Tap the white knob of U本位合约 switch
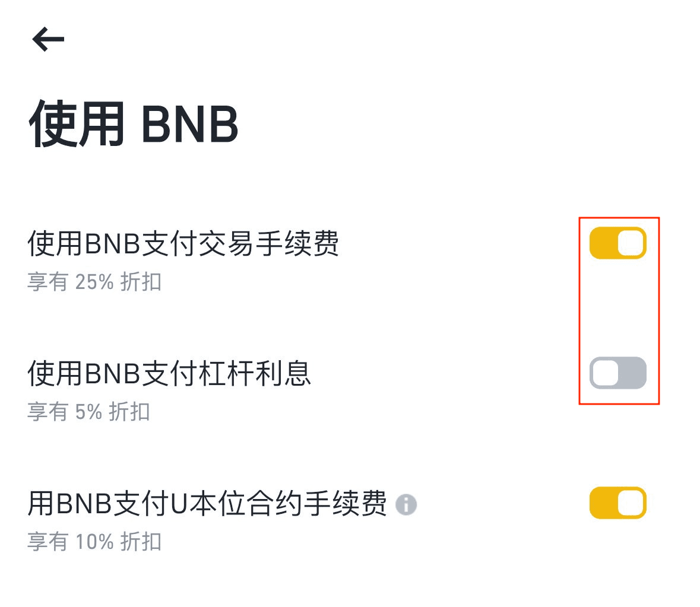700x607 pixels. [631, 503]
